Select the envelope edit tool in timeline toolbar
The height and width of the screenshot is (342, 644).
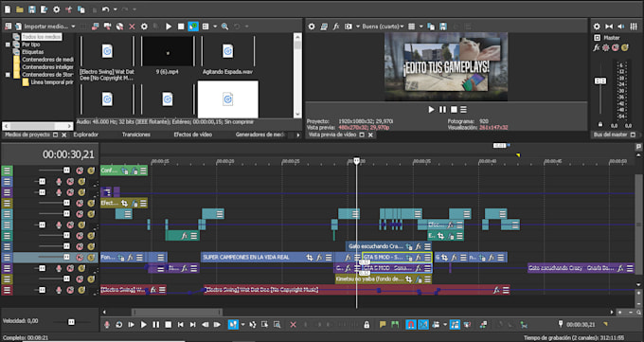pos(253,324)
